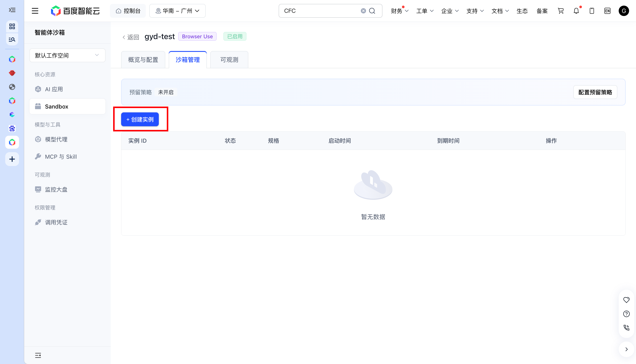Click the shopping cart icon
The height and width of the screenshot is (364, 636).
click(x=561, y=11)
